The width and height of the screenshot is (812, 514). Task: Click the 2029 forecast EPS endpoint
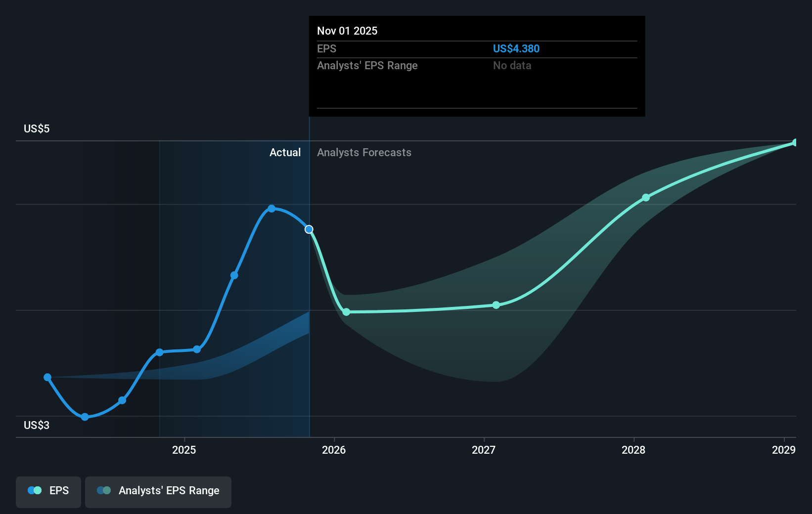coord(795,142)
